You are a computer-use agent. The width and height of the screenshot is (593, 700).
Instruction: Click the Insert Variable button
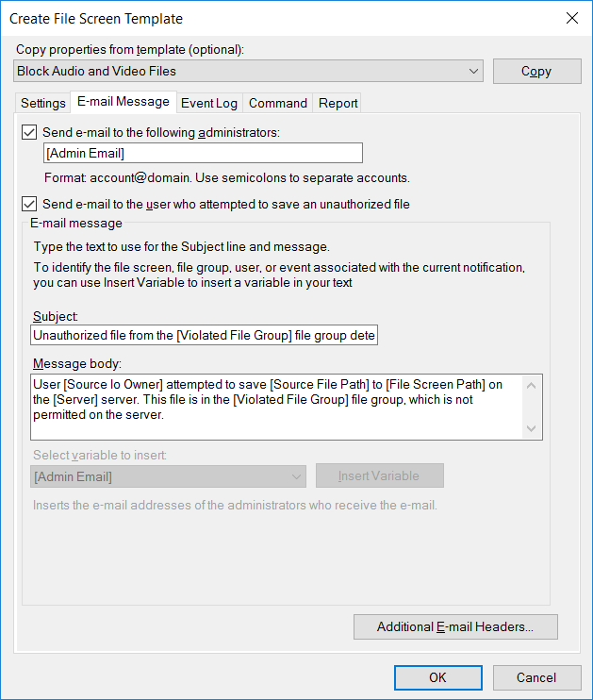tap(379, 475)
